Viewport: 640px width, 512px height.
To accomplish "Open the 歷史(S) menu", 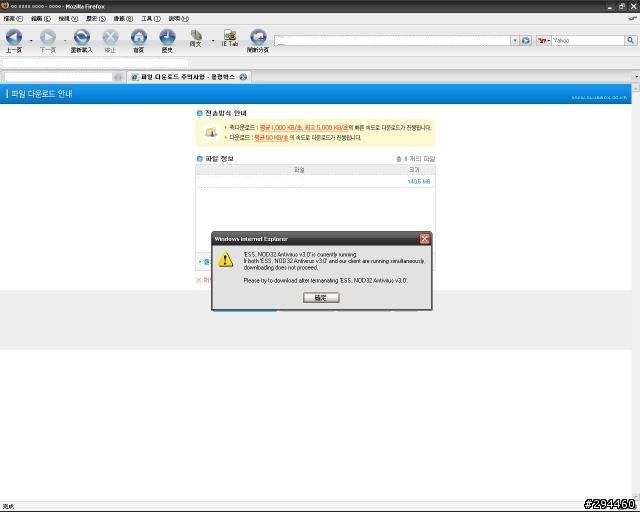I will [x=96, y=19].
